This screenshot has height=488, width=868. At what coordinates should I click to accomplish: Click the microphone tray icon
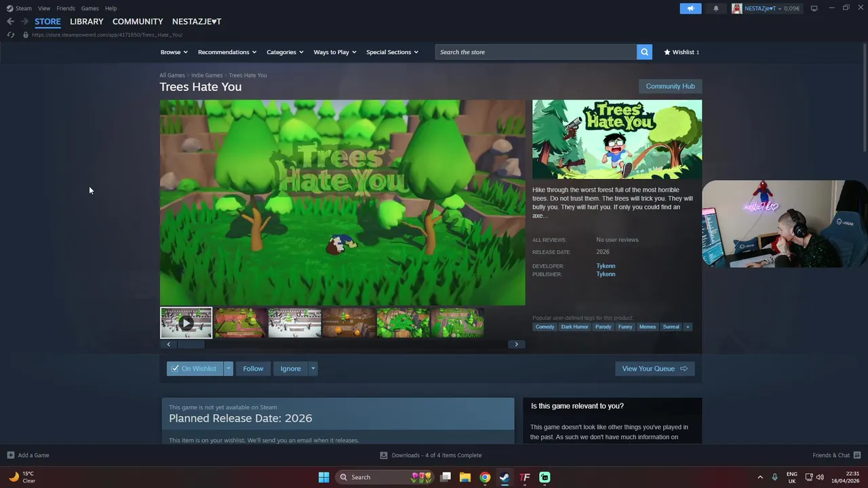click(x=774, y=477)
